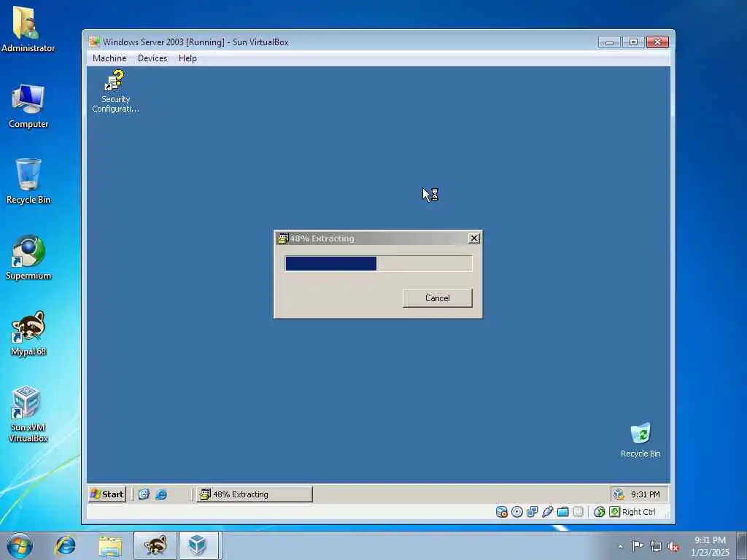This screenshot has width=747, height=560.
Task: Click the greyed-out display status icon
Action: coord(578,512)
